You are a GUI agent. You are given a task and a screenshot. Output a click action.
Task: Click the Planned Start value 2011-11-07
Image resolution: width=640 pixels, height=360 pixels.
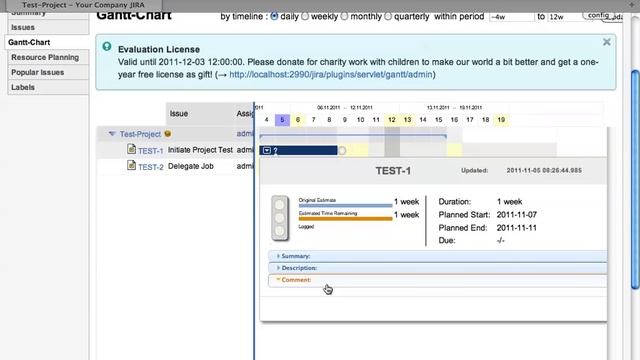(x=517, y=215)
